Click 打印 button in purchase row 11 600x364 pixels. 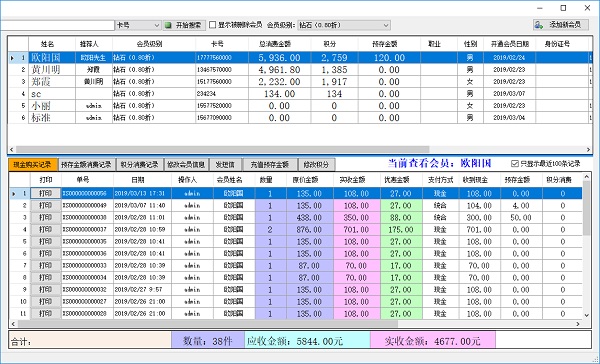tap(46, 314)
